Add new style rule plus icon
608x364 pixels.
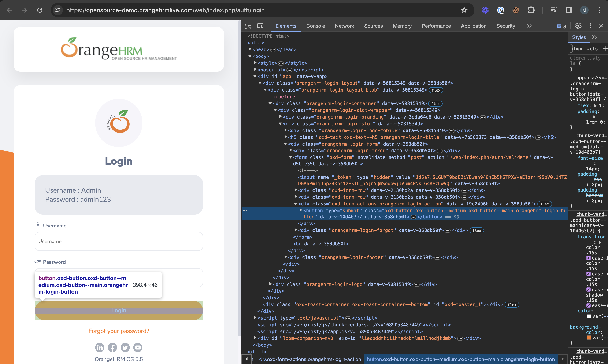(605, 49)
